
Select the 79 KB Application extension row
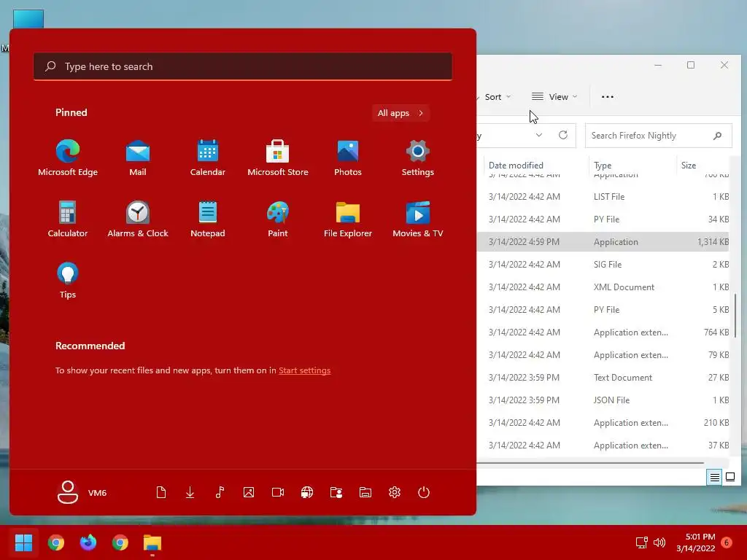point(603,355)
